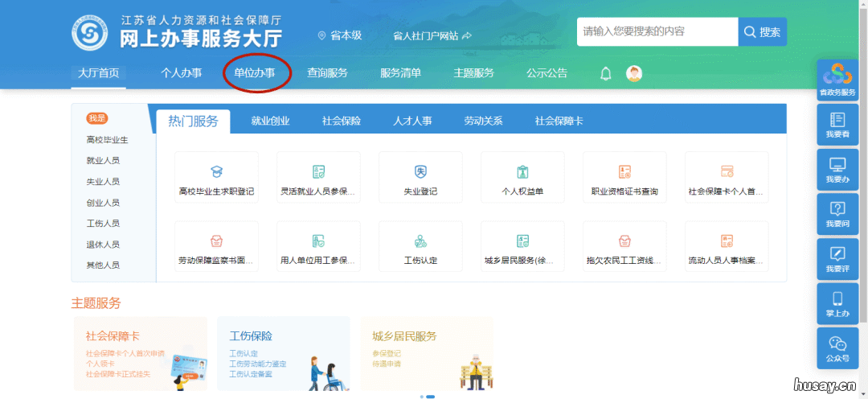Click the 城乡居民服务(徐 service icon
The width and height of the screenshot is (868, 399).
coord(522,241)
